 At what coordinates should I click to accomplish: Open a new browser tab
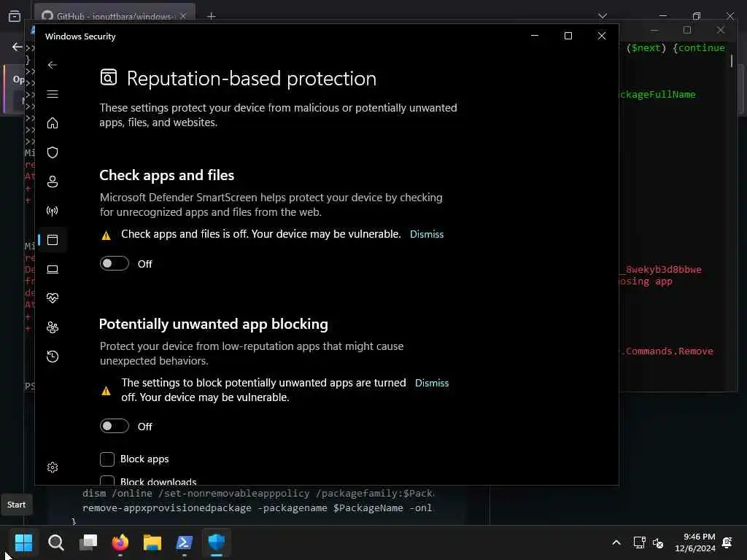[212, 16]
